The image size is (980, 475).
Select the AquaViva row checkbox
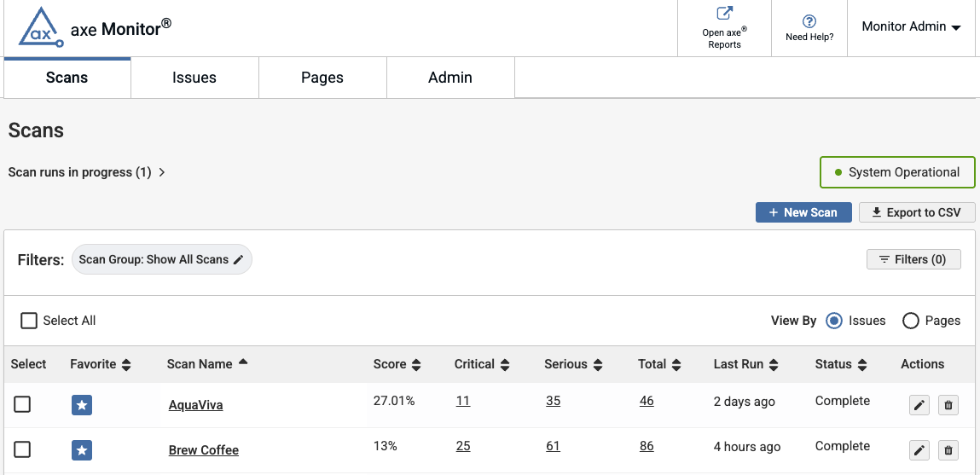22,404
